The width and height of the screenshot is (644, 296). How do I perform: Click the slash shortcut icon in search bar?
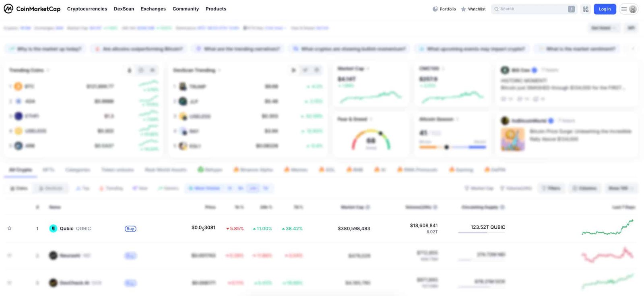(x=571, y=9)
